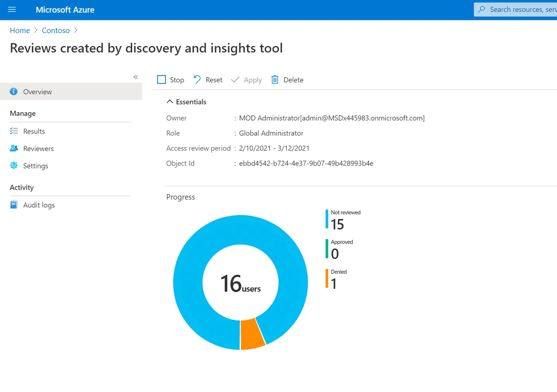Screen dimensions: 557x392
Task: Click the Apply checkmark icon
Action: coord(235,80)
